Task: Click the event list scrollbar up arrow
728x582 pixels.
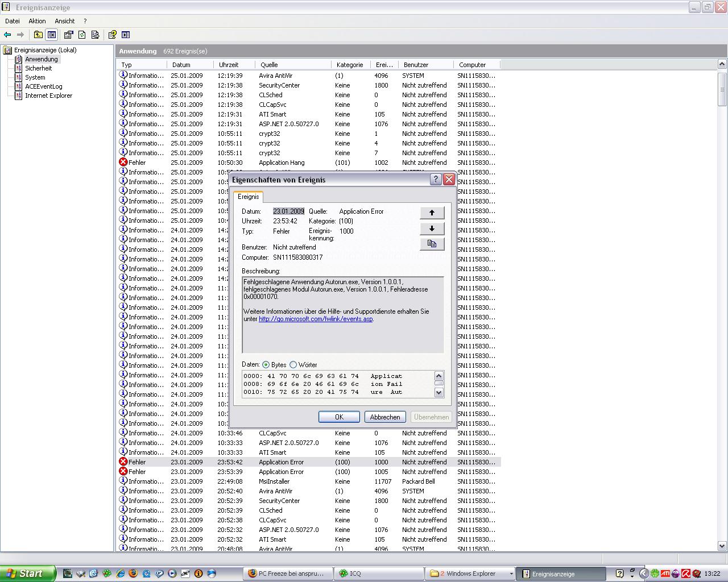Action: (722, 65)
